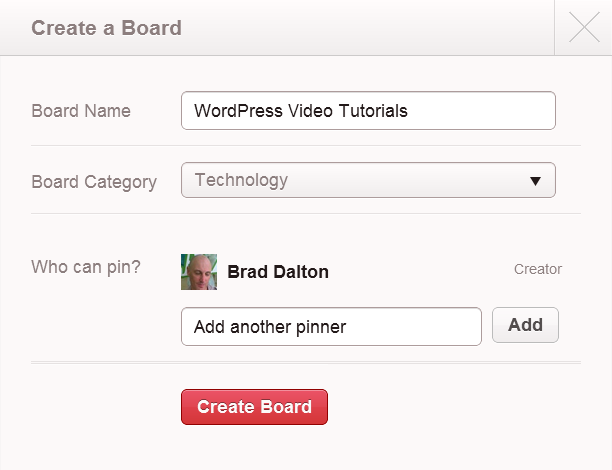Screen dimensions: 612x470
Task: Click the Technology text in category box
Action: (x=241, y=181)
